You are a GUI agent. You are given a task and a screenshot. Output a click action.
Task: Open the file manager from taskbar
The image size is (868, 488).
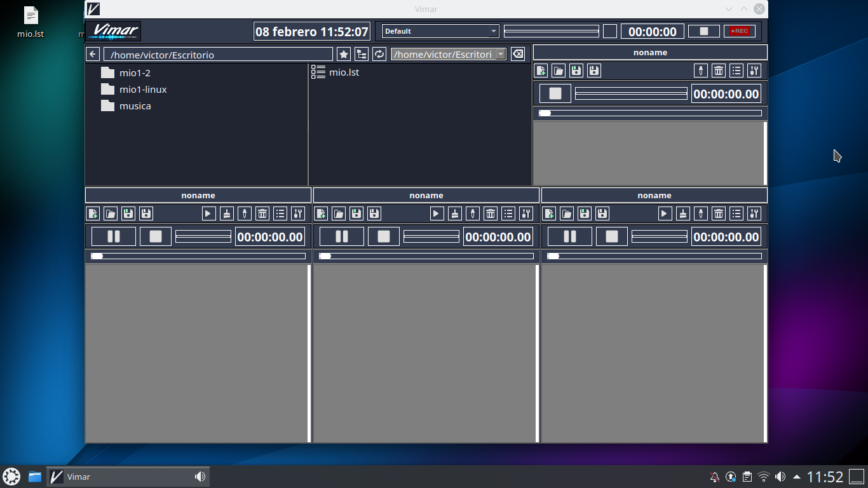pyautogui.click(x=35, y=477)
